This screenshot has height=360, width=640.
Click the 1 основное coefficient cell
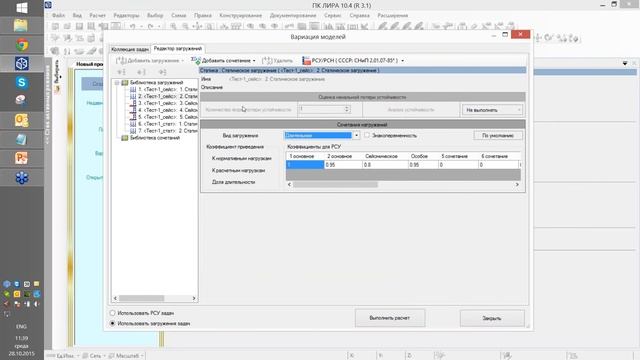tap(305, 165)
